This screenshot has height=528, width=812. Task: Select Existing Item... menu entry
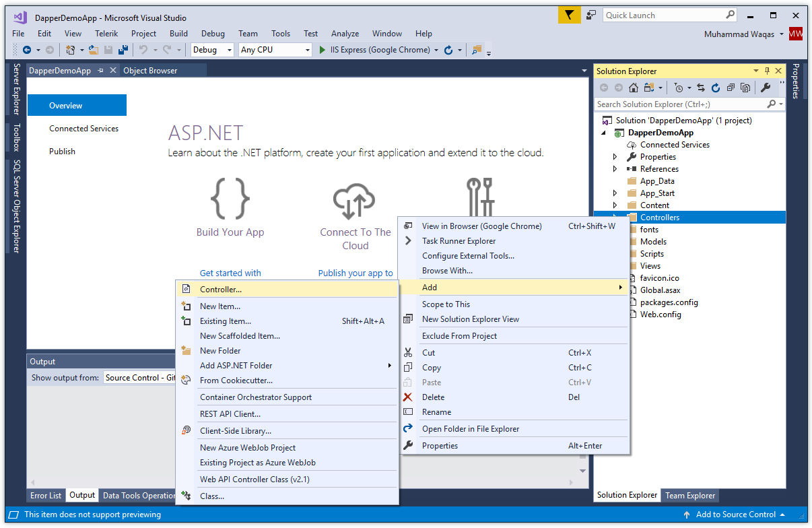(287, 321)
